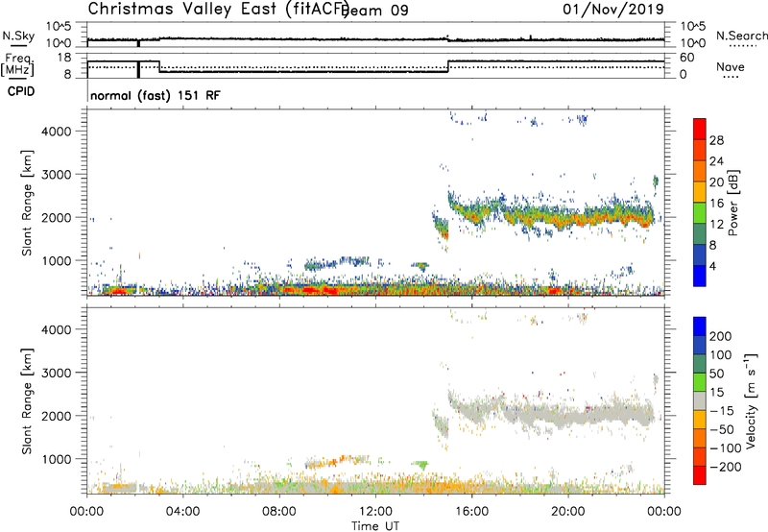Click the 60 tick on Nave axis
This screenshot has width=768, height=532.
[x=686, y=58]
